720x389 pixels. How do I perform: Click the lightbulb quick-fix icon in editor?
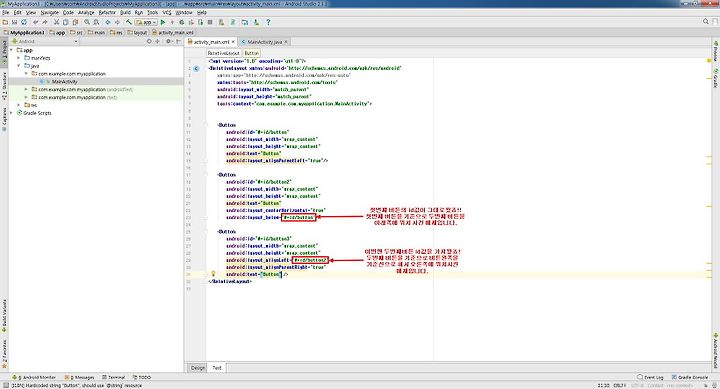tap(213, 274)
